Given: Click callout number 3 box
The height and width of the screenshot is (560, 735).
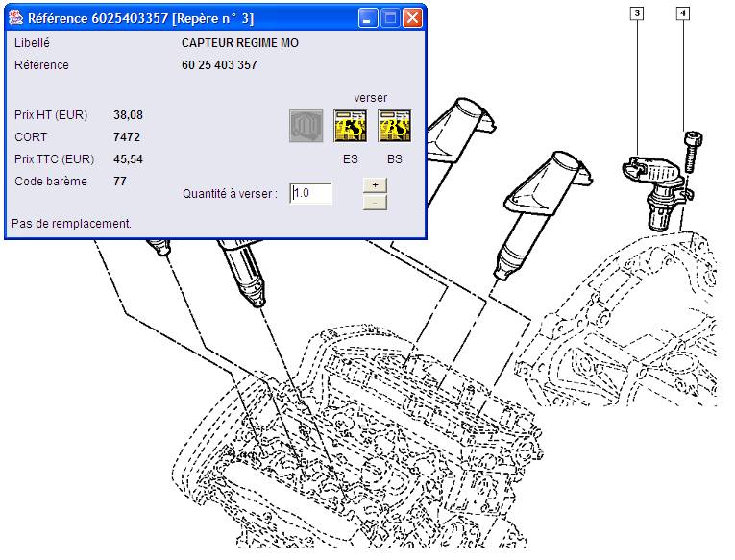Looking at the screenshot, I should click(637, 13).
